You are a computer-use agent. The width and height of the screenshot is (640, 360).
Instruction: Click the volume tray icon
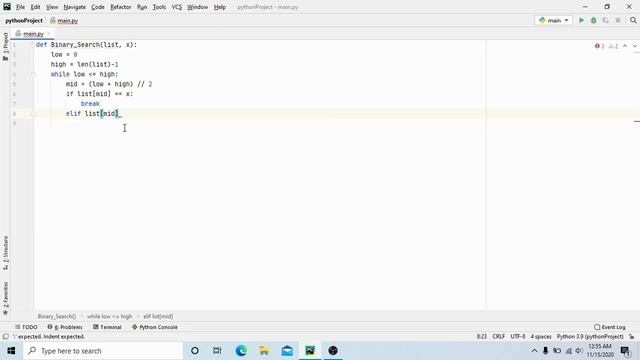pyautogui.click(x=579, y=351)
